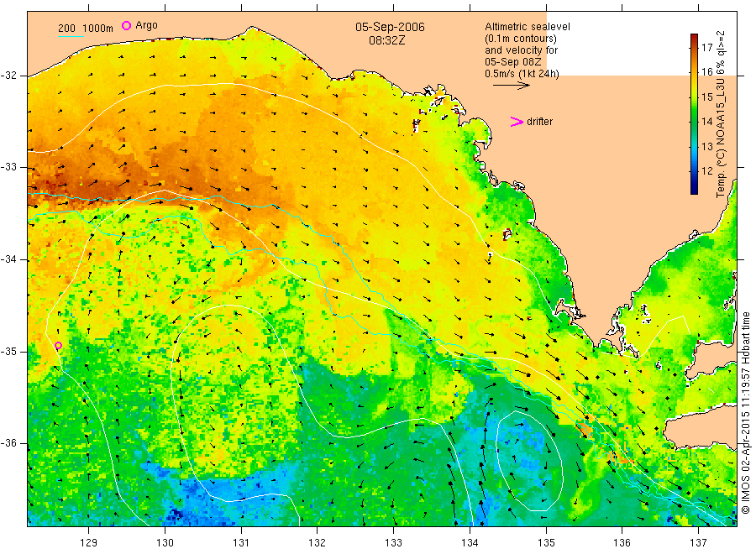Click longitude label 137
The height and width of the screenshot is (554, 756).
coord(698,543)
